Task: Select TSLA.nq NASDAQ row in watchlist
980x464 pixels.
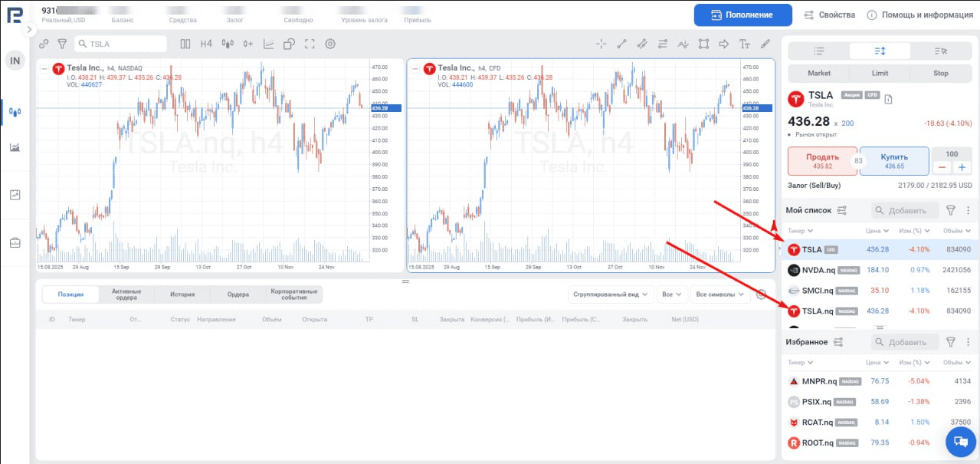Action: [880, 311]
